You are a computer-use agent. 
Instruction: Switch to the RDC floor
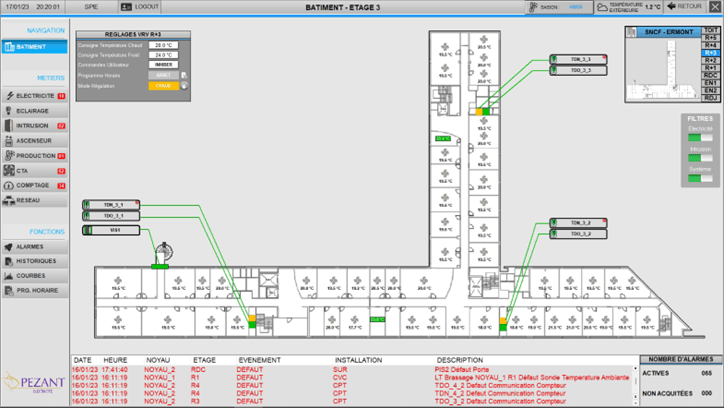710,75
